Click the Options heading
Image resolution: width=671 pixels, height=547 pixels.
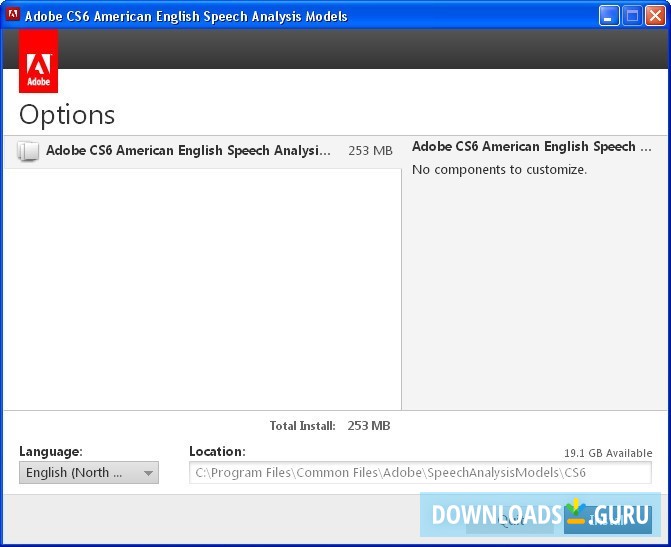(67, 115)
